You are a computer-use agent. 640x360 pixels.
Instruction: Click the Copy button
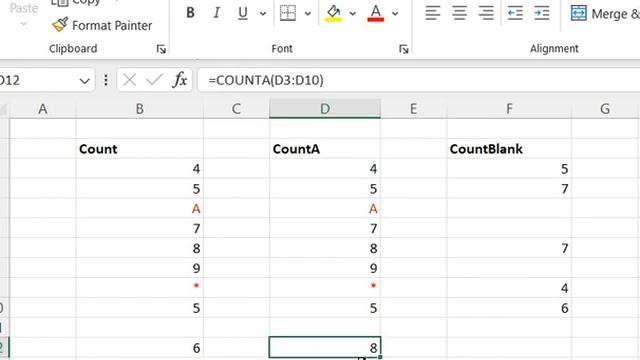76,2
